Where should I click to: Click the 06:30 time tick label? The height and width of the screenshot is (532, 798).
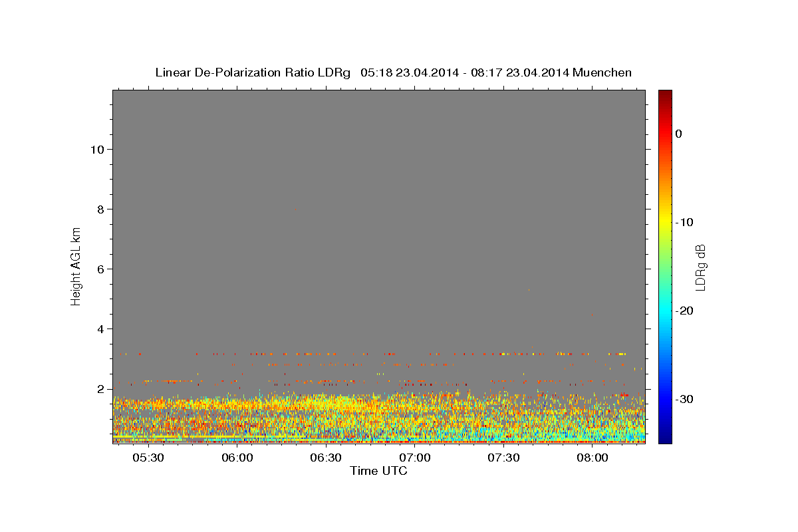[x=326, y=458]
